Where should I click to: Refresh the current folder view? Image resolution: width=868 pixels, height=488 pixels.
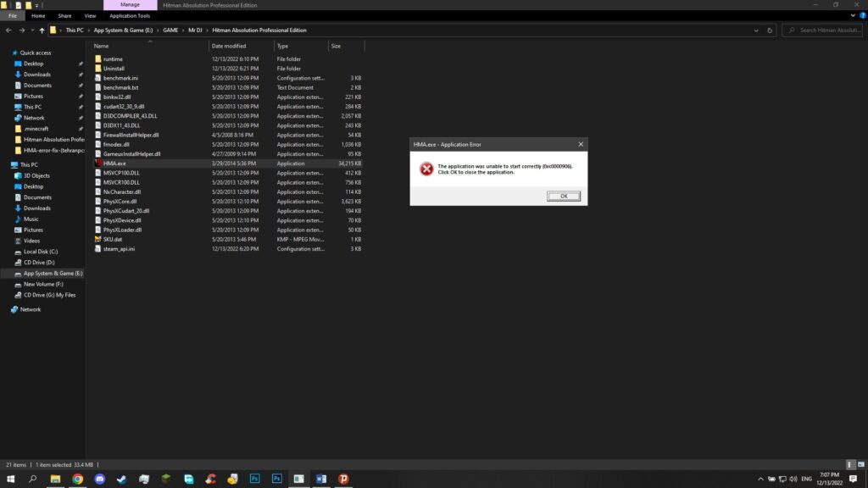click(771, 30)
